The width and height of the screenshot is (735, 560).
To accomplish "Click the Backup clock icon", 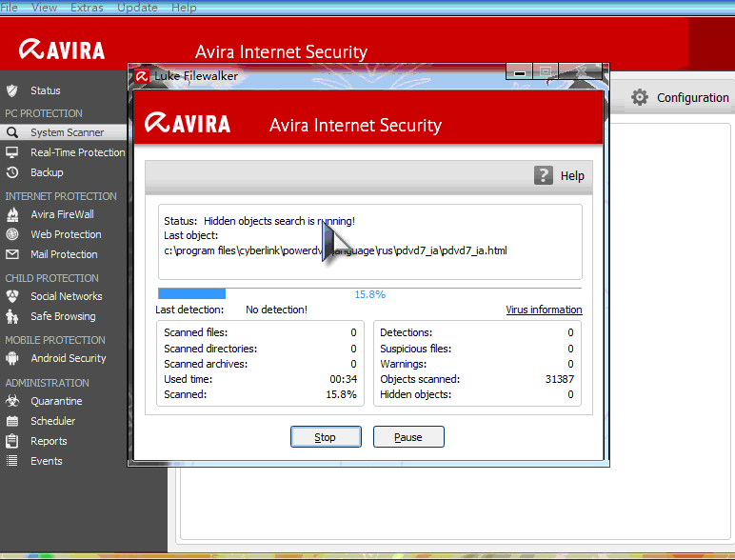I will [12, 172].
